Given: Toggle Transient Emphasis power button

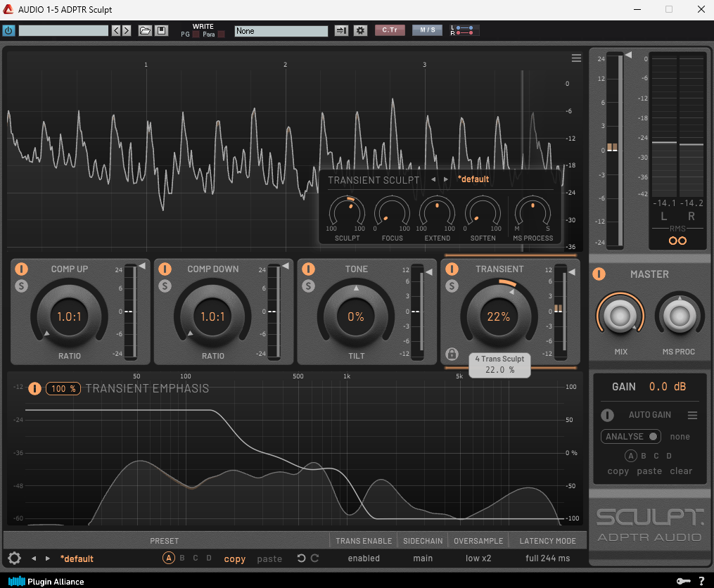Looking at the screenshot, I should [x=34, y=388].
